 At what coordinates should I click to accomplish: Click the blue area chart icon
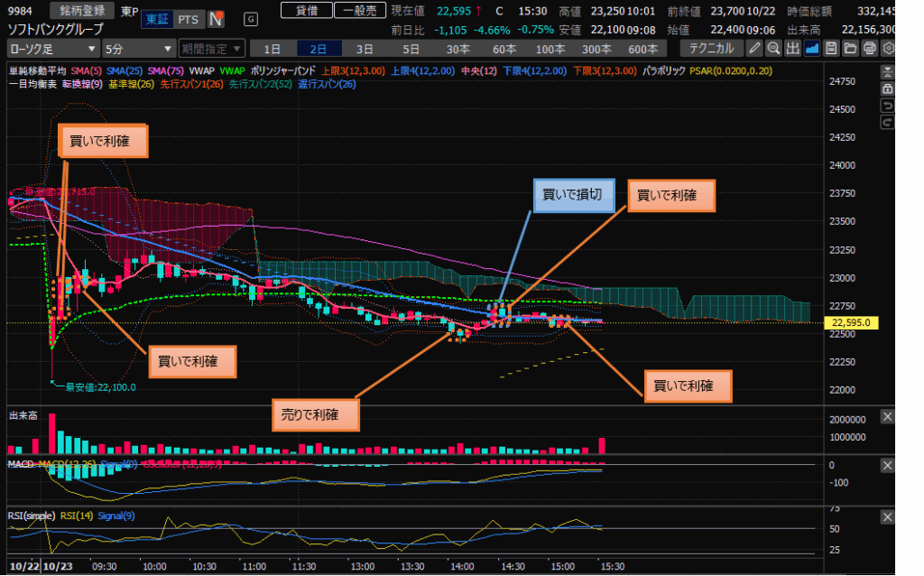click(x=813, y=49)
